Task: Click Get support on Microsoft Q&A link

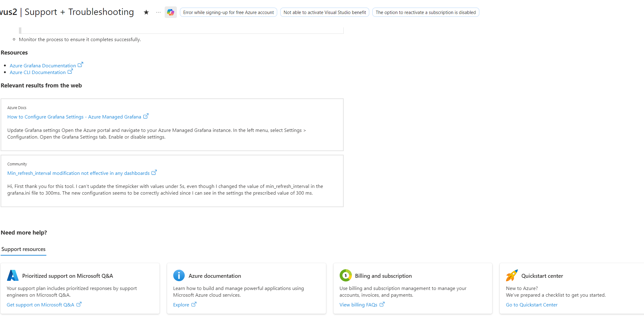Action: tap(40, 305)
